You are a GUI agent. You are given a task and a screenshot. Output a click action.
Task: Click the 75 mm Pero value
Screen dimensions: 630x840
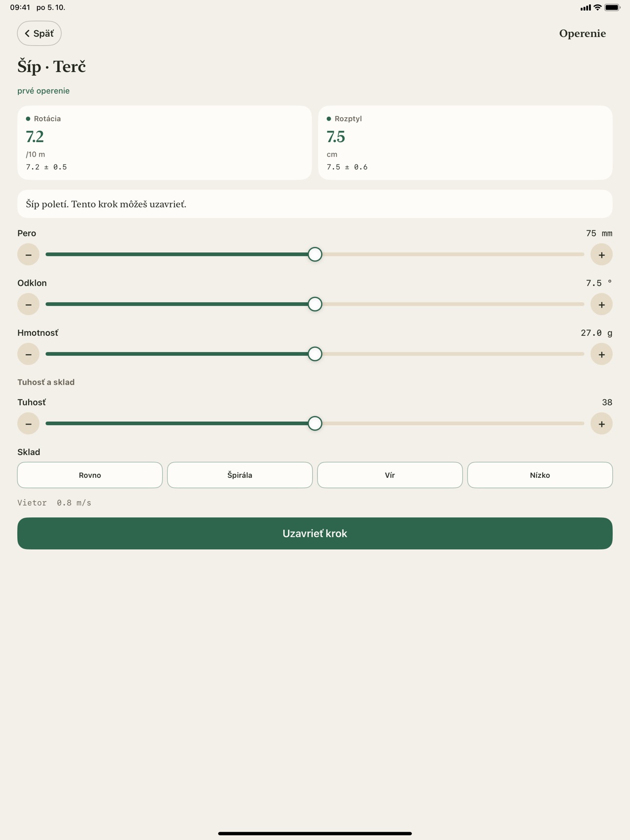point(599,233)
